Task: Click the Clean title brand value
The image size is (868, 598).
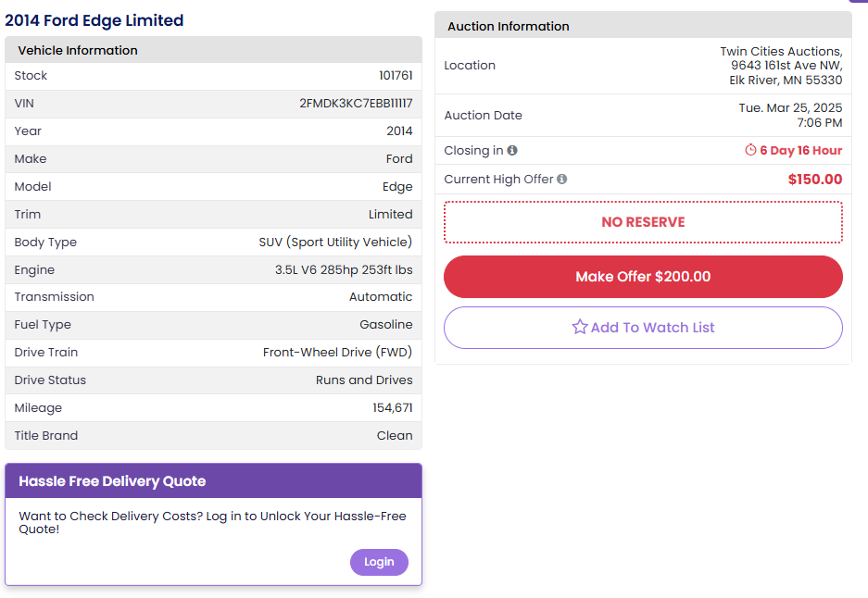Action: coord(395,436)
